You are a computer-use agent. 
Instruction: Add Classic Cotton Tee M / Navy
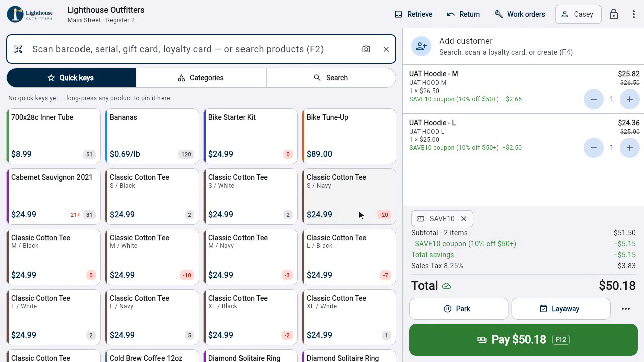coord(251,257)
